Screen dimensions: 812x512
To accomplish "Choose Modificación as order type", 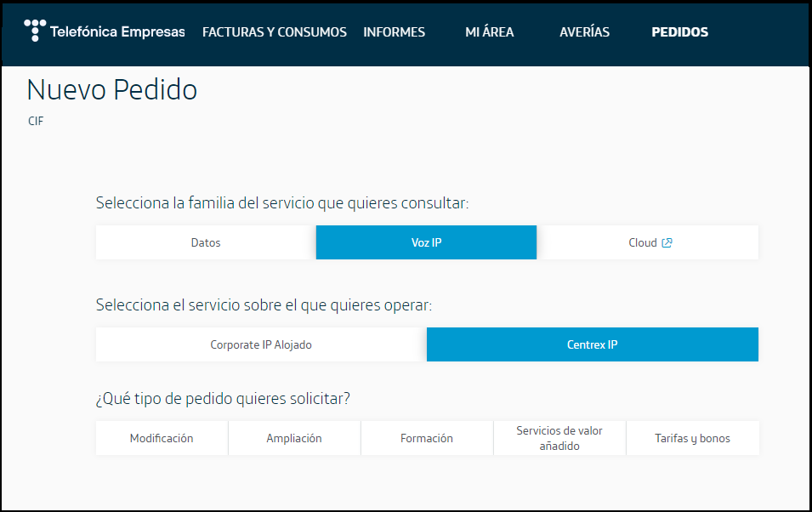I will coord(162,437).
